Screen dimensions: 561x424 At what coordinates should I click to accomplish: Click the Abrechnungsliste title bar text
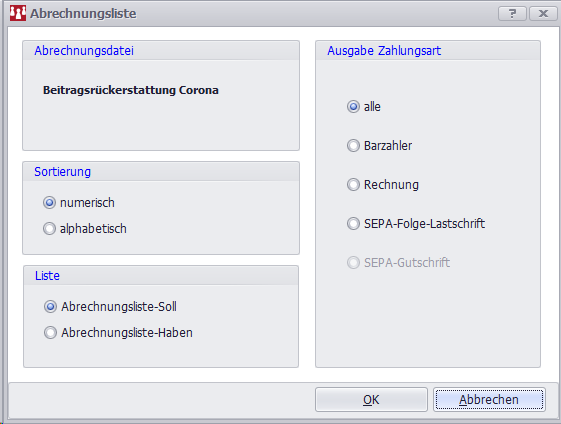pyautogui.click(x=83, y=14)
